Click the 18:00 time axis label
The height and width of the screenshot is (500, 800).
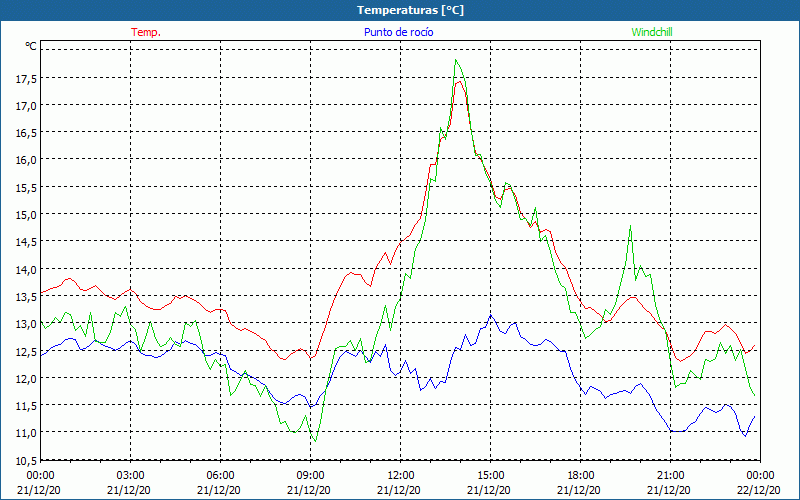[x=581, y=476]
